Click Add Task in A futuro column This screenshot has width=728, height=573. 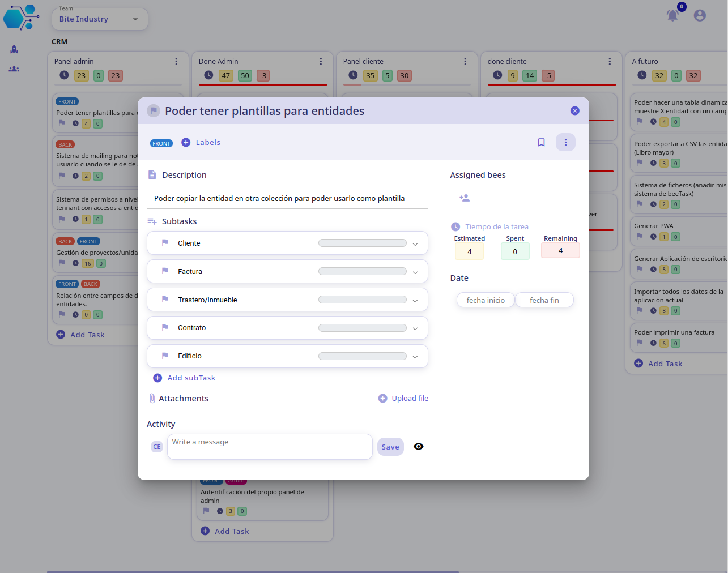pyautogui.click(x=658, y=364)
